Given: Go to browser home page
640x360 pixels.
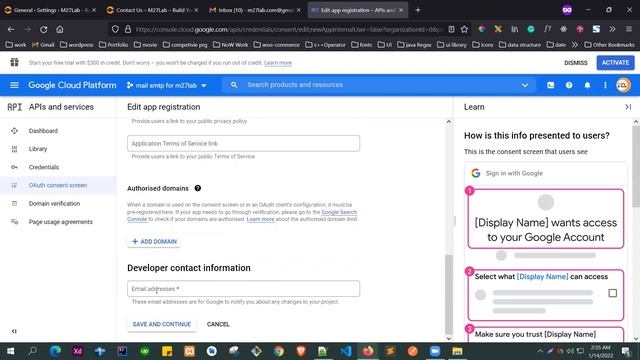Looking at the screenshot, I should pyautogui.click(x=60, y=29).
